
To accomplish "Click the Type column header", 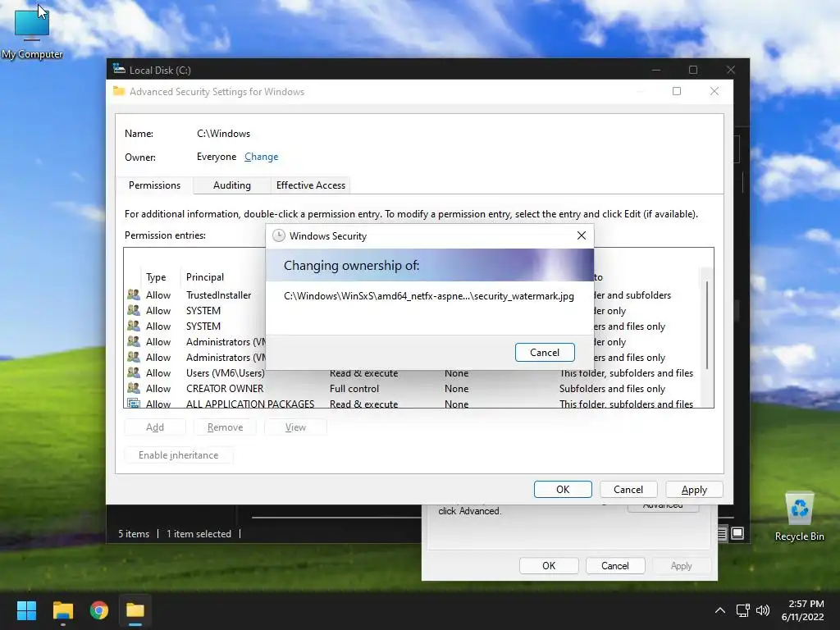I will pos(156,277).
